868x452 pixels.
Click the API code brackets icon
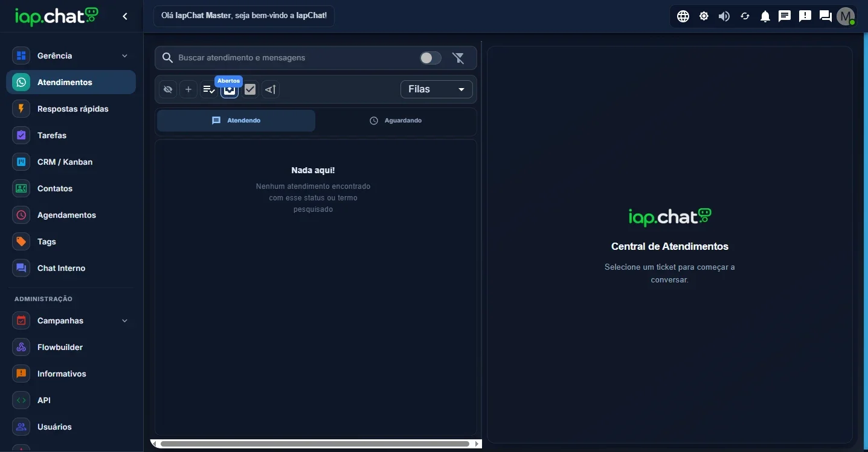21,400
